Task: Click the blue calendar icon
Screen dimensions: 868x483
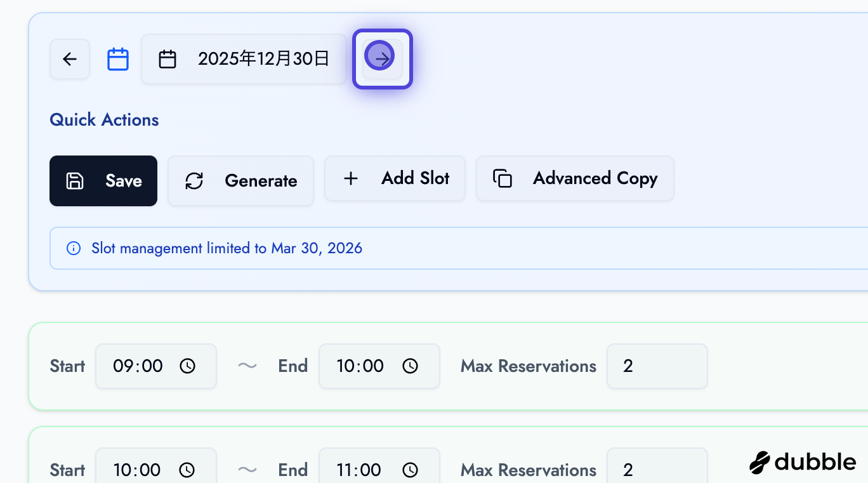Action: (x=118, y=59)
